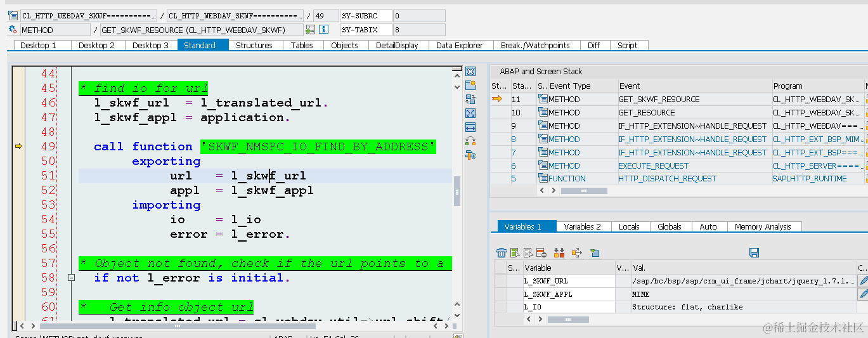Switch to Desktop 1 tab

[38, 45]
